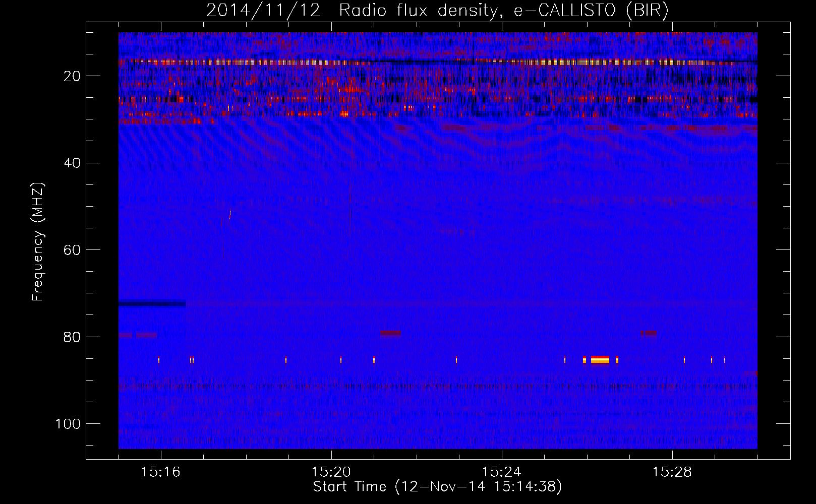
Task: Click the bright yellow-red burst near 15:26
Action: click(x=600, y=360)
